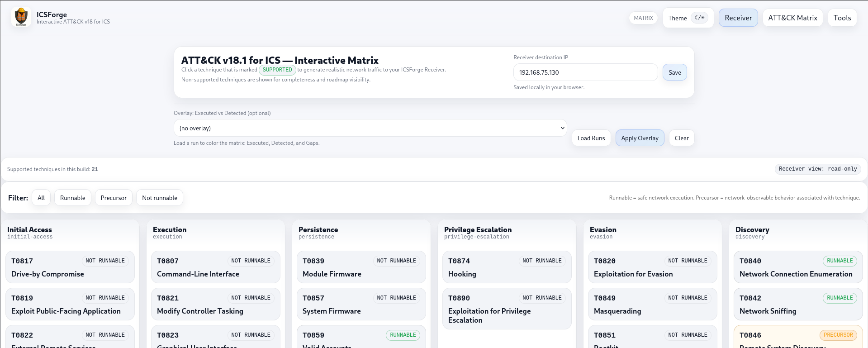Open the Receiver page

pyautogui.click(x=738, y=18)
